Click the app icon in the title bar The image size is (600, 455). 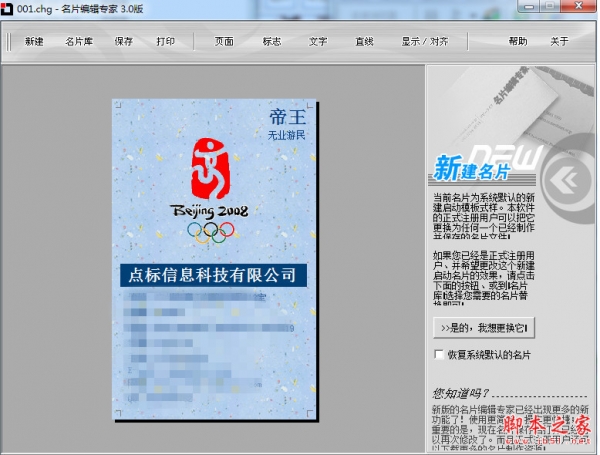coord(7,8)
